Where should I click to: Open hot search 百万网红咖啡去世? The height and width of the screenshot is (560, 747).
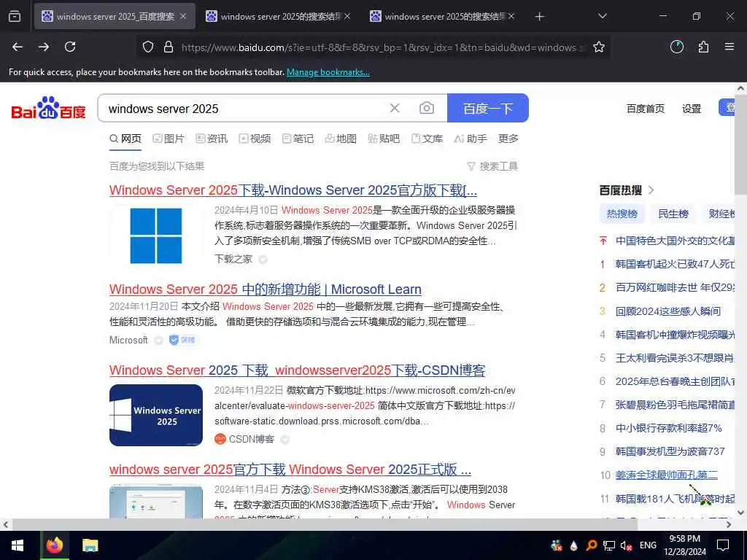click(675, 287)
